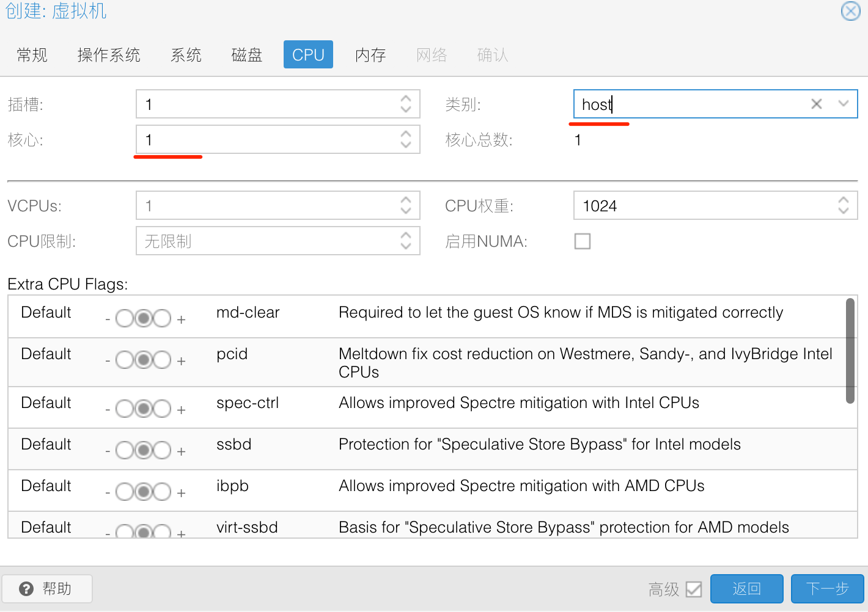Set md-clear flag to on (plus radio)

(163, 318)
